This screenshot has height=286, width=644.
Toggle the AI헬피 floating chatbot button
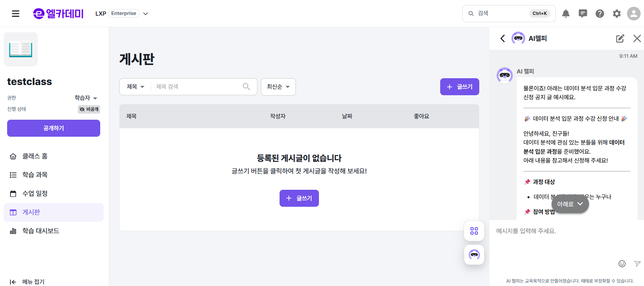(x=474, y=254)
